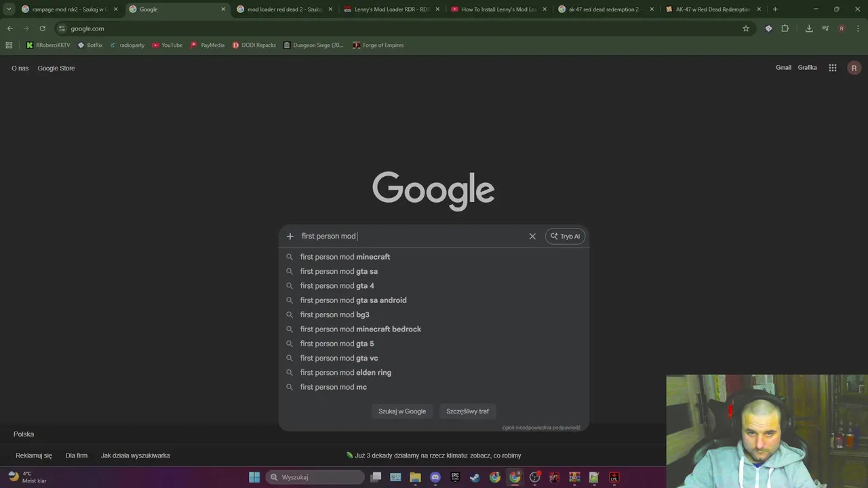The image size is (868, 488).
Task: Open DODI Repacks bookmark
Action: 254,45
